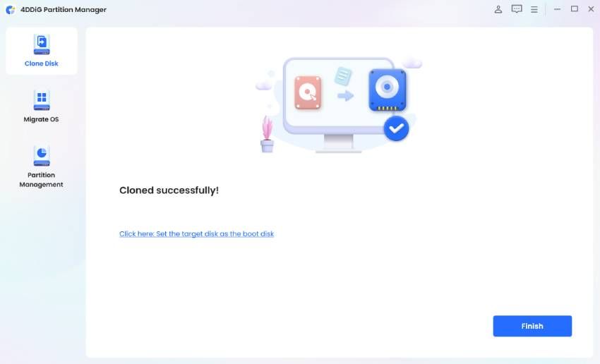Click the Finish button

(532, 326)
